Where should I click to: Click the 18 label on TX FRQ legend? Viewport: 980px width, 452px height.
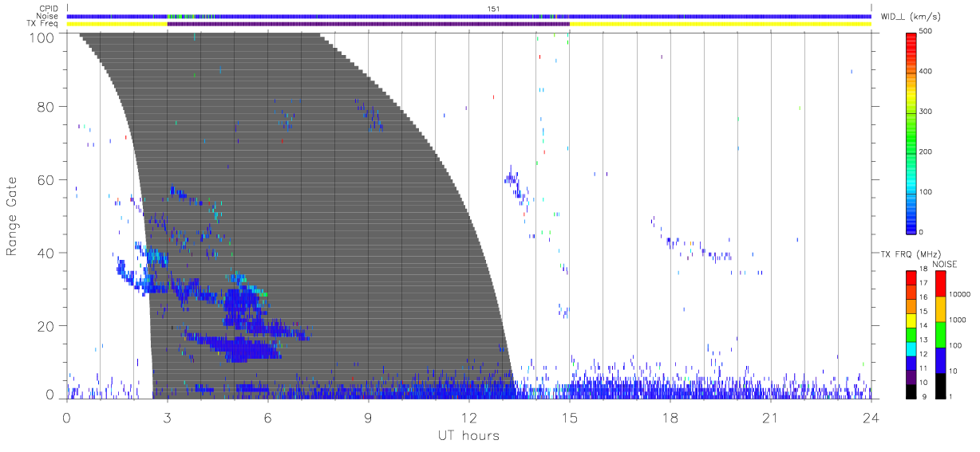tap(923, 269)
